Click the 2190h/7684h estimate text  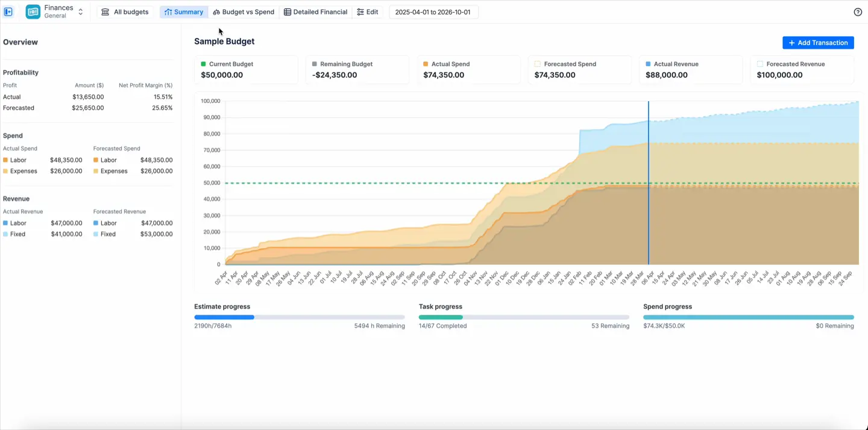[x=213, y=326]
